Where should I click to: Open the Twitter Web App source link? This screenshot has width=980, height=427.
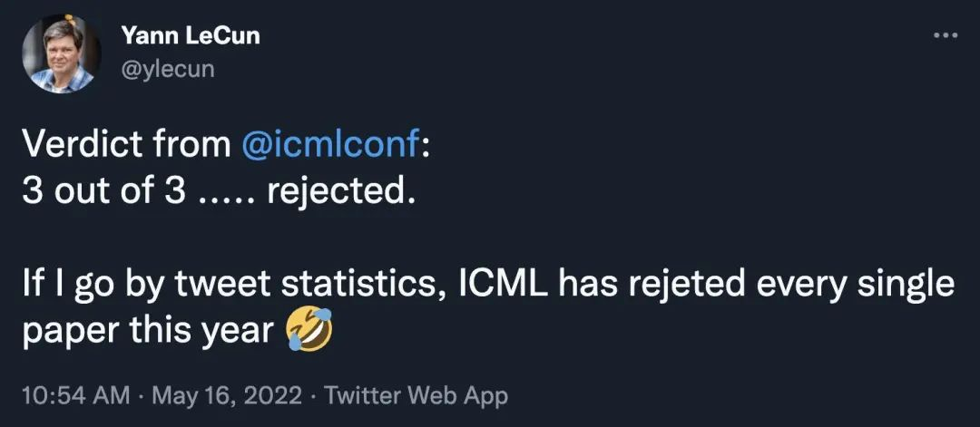415,395
